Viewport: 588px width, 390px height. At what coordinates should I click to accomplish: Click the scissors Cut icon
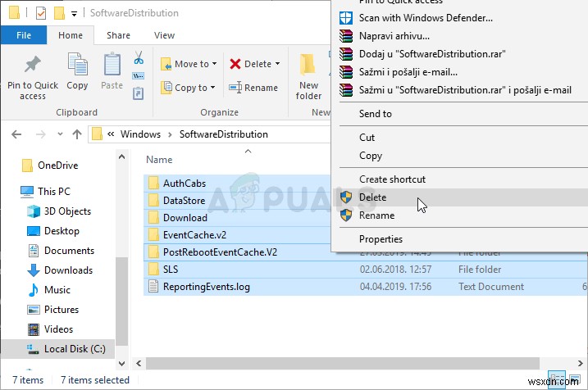pyautogui.click(x=139, y=58)
